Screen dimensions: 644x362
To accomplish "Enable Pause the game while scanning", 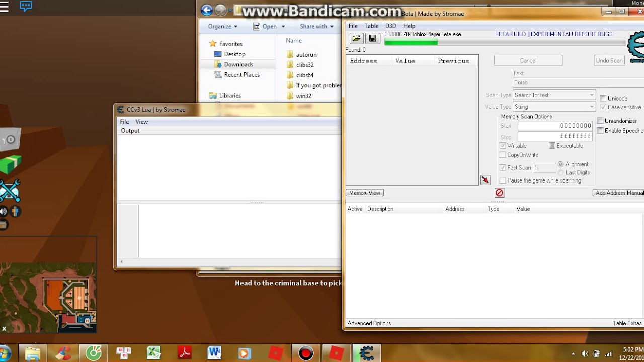I will coord(503,180).
